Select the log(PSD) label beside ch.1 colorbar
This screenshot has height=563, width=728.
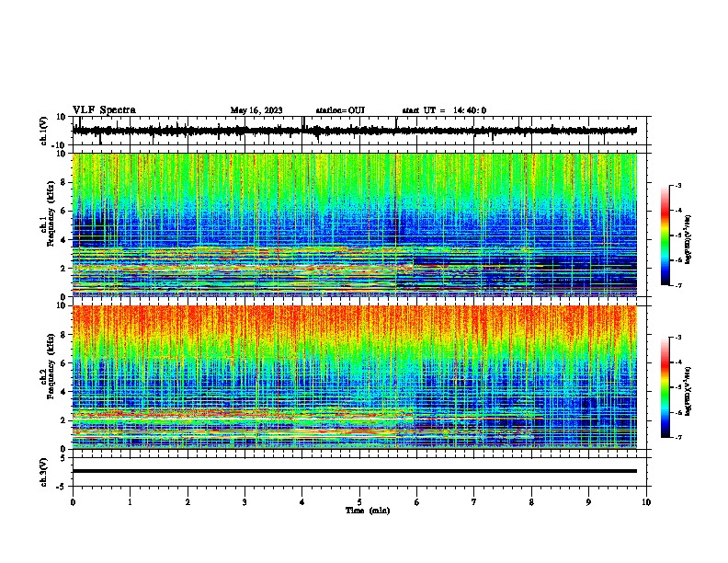688,240
